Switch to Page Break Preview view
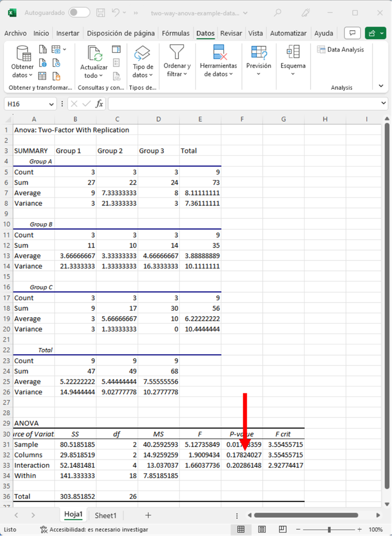Viewport: 392px width, 536px height. point(283,529)
